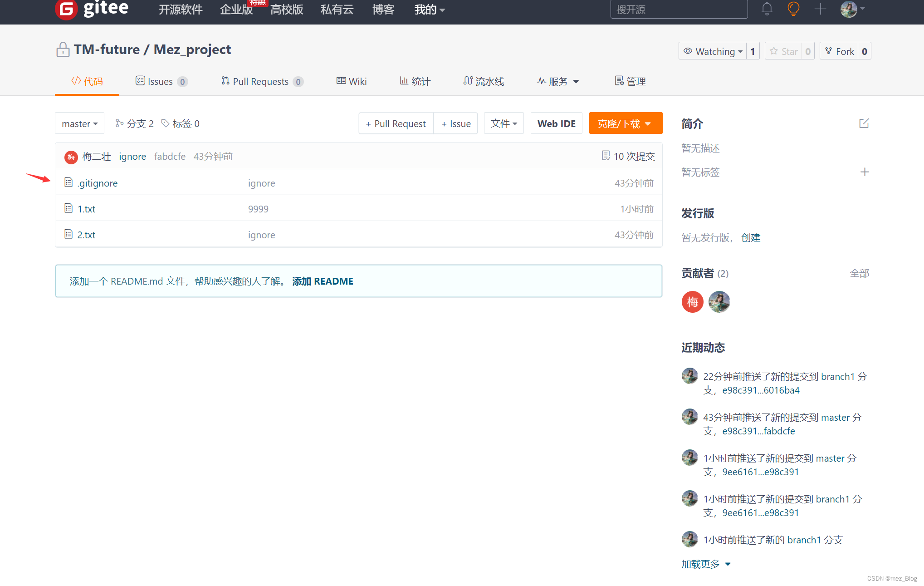Click the plus icon in header
The width and height of the screenshot is (924, 586).
pyautogui.click(x=820, y=9)
